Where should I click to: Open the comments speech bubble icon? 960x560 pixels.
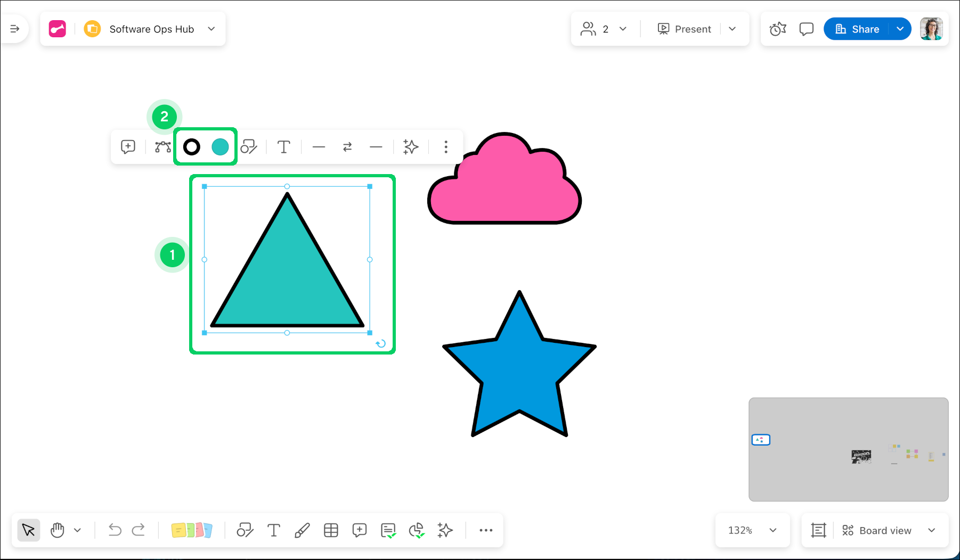click(806, 29)
